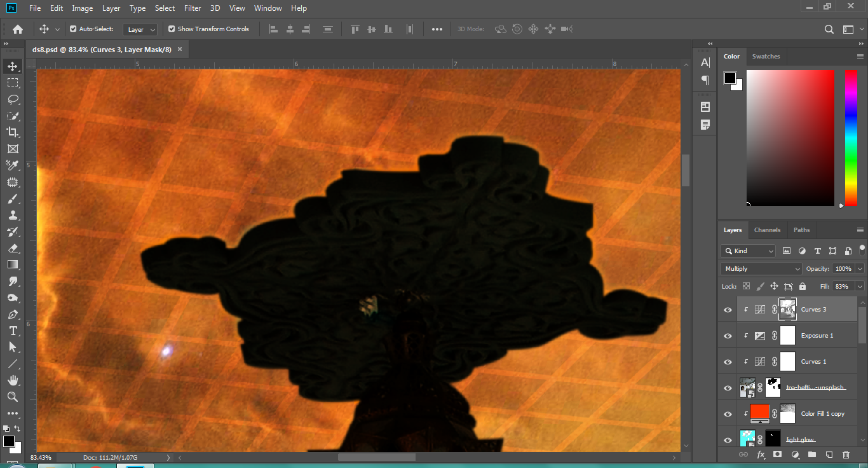Add layer style fx icon
Image resolution: width=868 pixels, height=468 pixels.
761,455
